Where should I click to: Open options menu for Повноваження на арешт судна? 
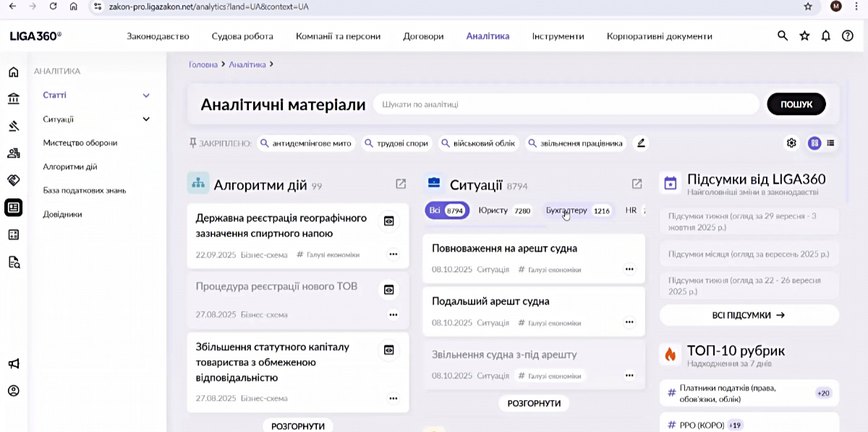[629, 269]
